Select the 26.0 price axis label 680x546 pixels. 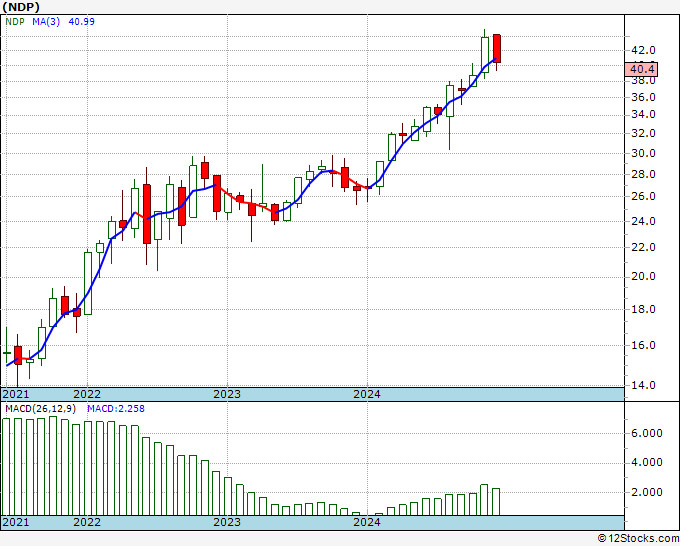(643, 196)
